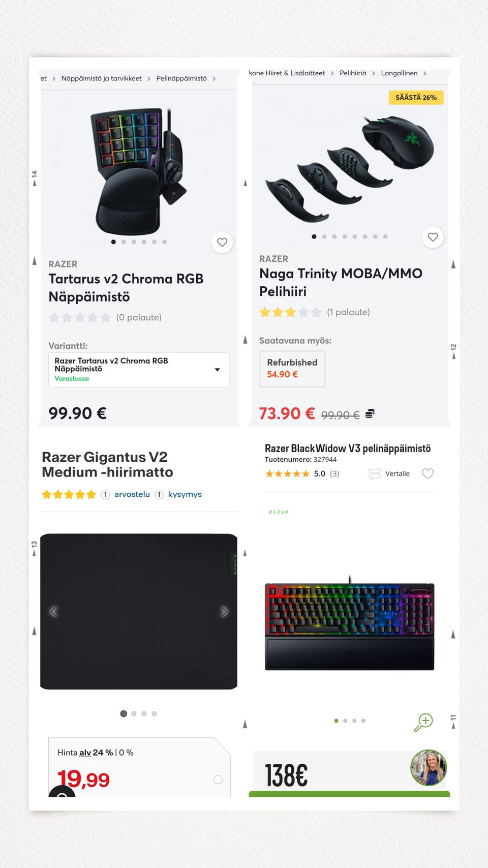
Task: Open the arvostelu link for Gigantus V2
Action: [132, 494]
